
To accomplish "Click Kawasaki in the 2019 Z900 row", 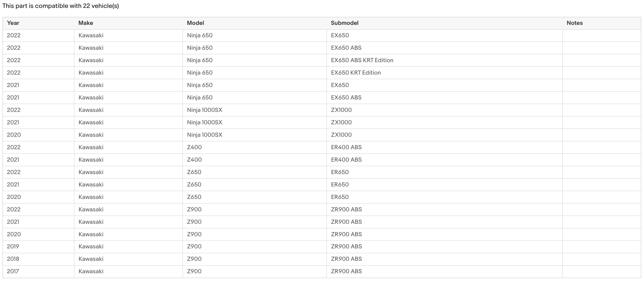I will [91, 246].
